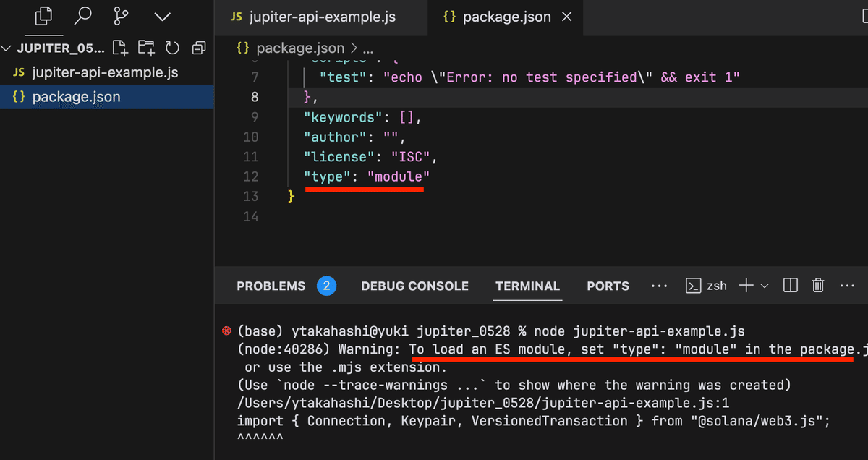Switch to the PROBLEMS panel tab
Screen dimensions: 868x460
[271, 286]
